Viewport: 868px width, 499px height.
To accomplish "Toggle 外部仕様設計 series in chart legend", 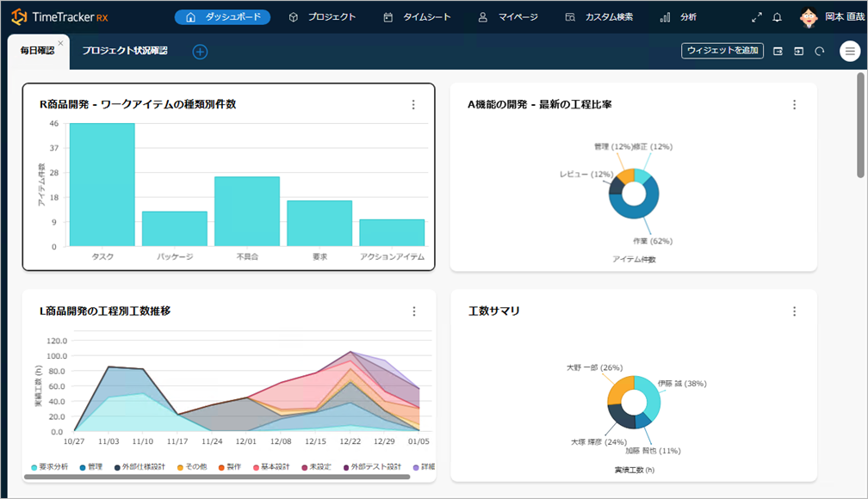I will click(x=146, y=467).
